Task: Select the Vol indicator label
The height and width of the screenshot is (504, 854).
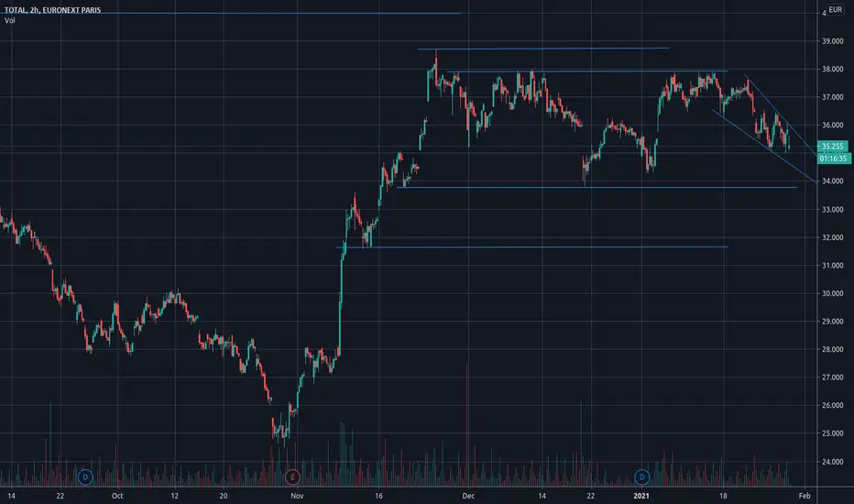Action: pos(10,21)
